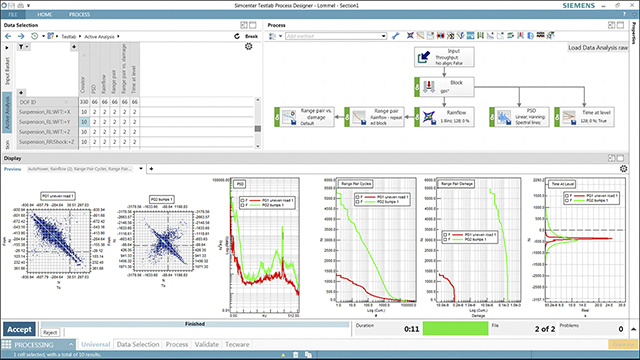Open the help question mark in the ribbon

click(x=624, y=14)
